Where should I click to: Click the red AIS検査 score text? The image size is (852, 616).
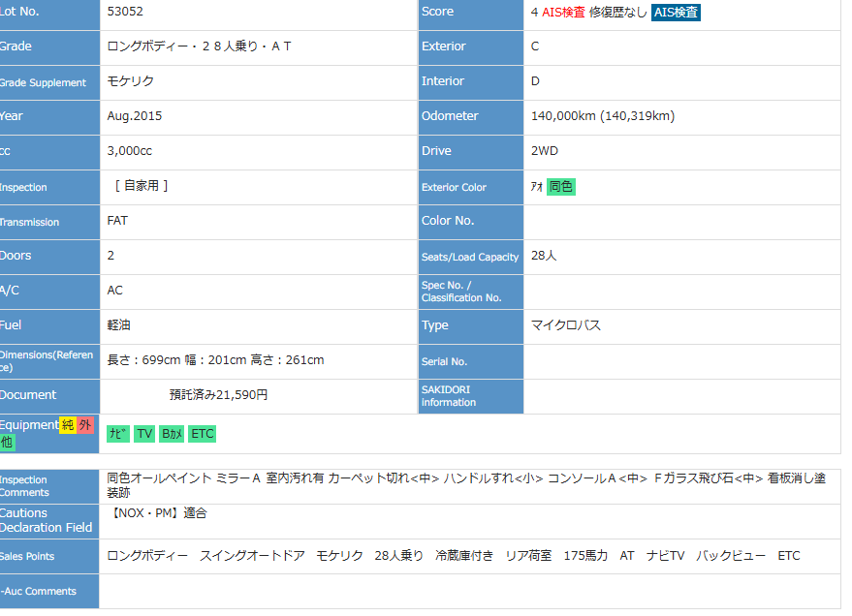pyautogui.click(x=563, y=13)
